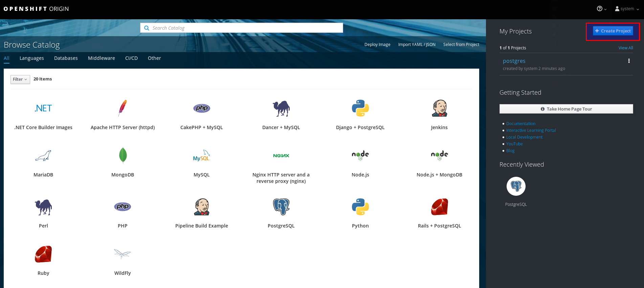Open the MySQL dolphin icon
This screenshot has height=288, width=644.
coord(202,155)
